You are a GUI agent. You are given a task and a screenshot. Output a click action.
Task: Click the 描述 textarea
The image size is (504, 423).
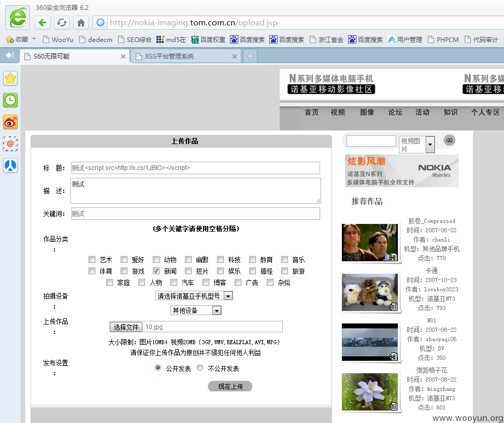point(195,191)
